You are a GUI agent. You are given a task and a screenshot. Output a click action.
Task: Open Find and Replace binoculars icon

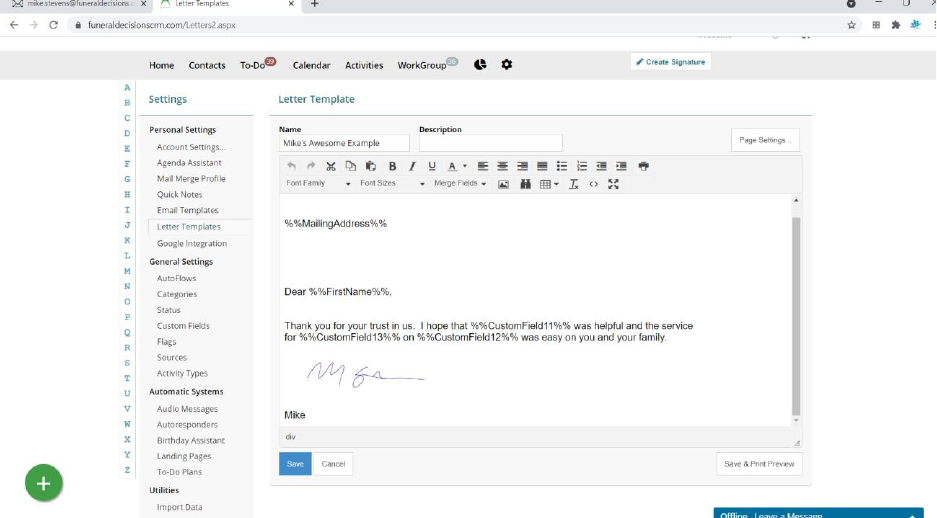(524, 184)
